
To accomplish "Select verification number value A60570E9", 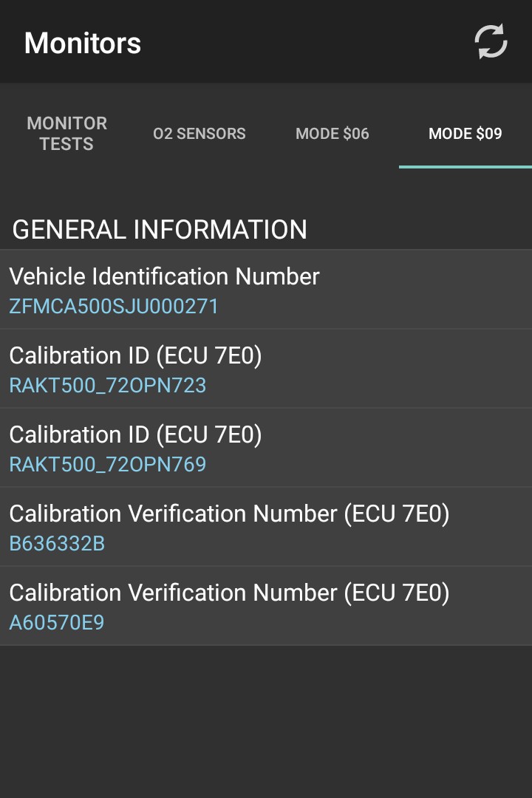I will [x=57, y=623].
